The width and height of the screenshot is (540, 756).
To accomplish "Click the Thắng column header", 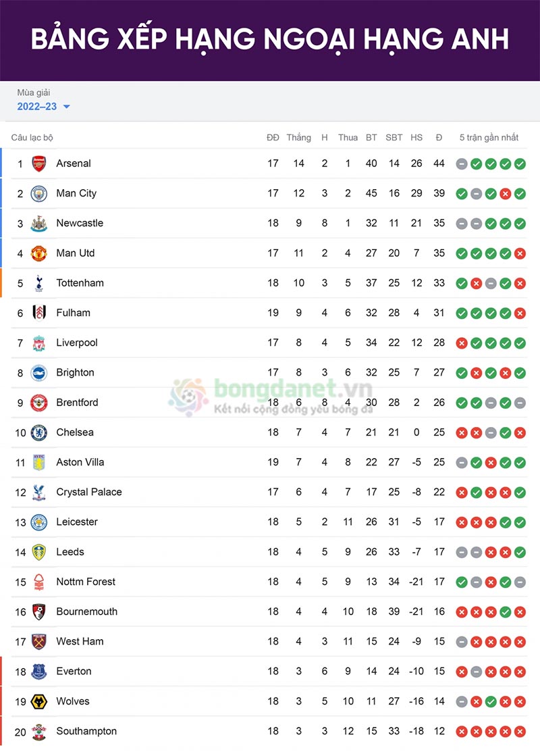I will [298, 137].
